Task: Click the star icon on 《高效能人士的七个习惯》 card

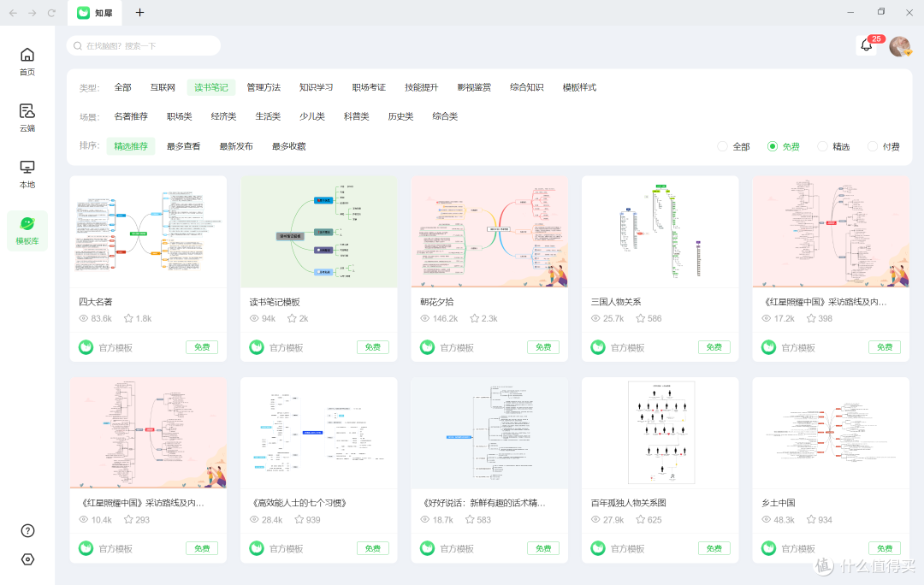Action: pyautogui.click(x=299, y=520)
